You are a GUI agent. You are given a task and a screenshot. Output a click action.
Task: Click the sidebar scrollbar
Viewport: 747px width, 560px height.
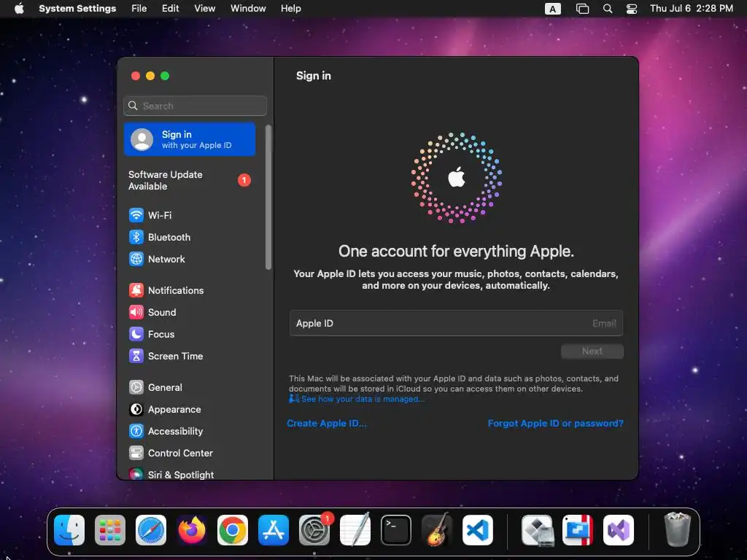point(268,197)
